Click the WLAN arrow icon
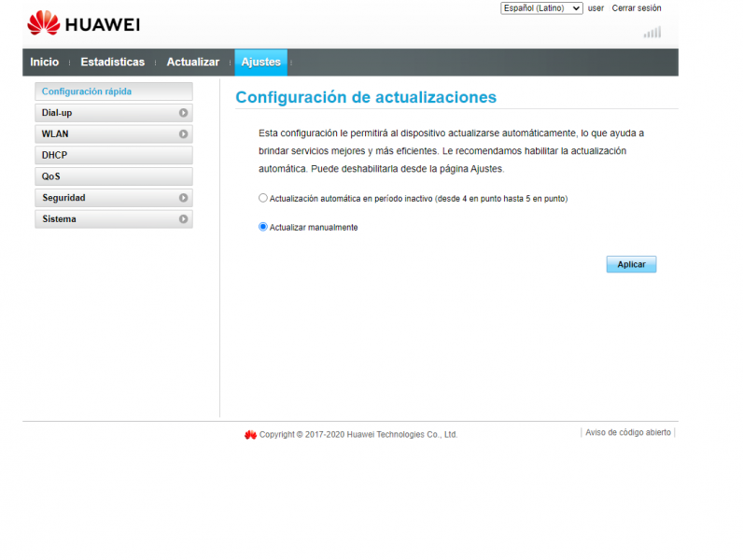The image size is (743, 560). tap(184, 134)
